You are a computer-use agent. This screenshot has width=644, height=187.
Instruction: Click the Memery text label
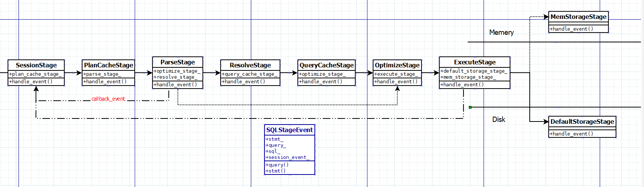pyautogui.click(x=501, y=33)
